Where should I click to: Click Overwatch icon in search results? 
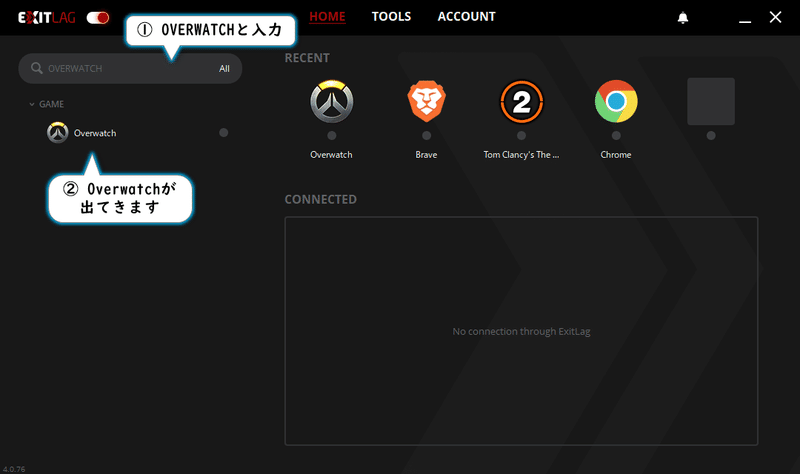58,133
